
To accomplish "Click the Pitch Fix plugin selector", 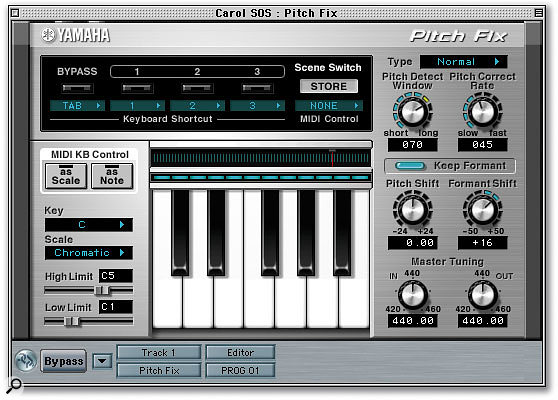I will coord(159,370).
